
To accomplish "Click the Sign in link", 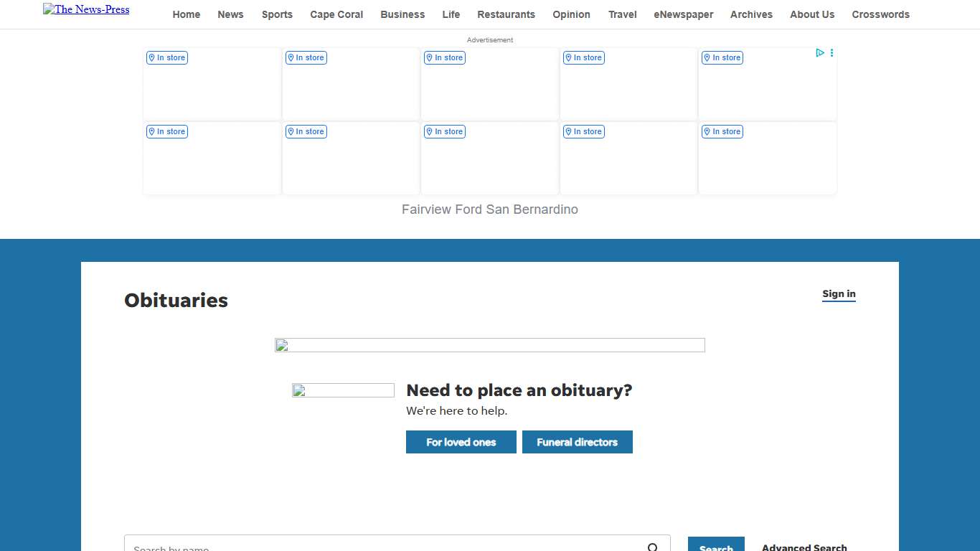I will point(839,293).
